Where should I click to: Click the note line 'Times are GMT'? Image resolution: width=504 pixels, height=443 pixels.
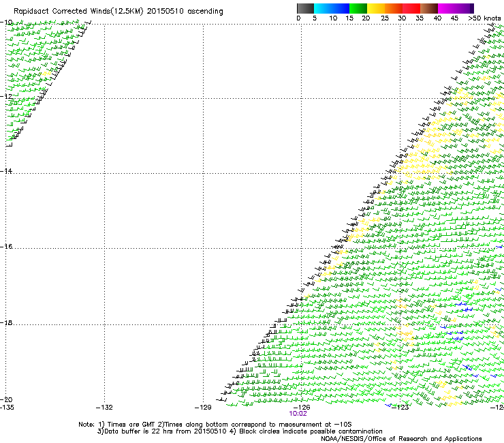point(131,425)
